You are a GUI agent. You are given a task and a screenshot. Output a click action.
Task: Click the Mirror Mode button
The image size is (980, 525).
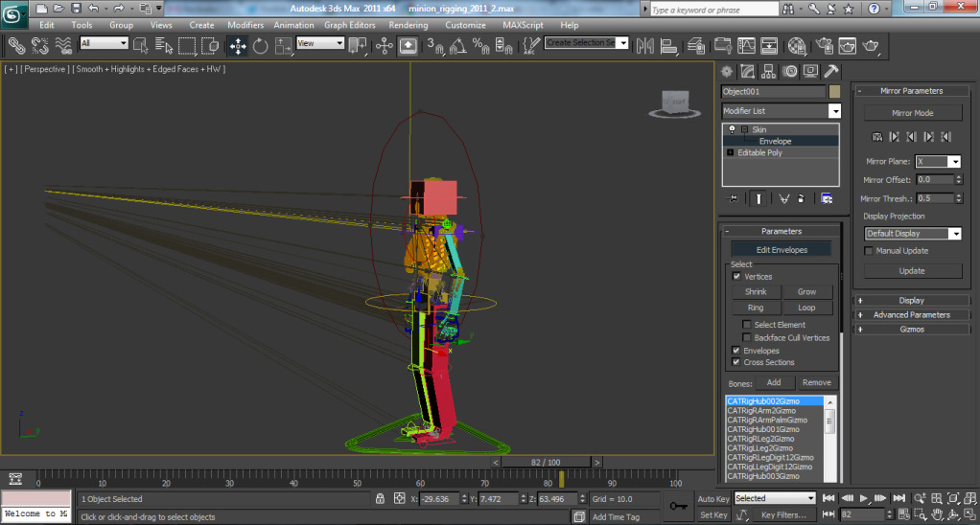[x=913, y=113]
